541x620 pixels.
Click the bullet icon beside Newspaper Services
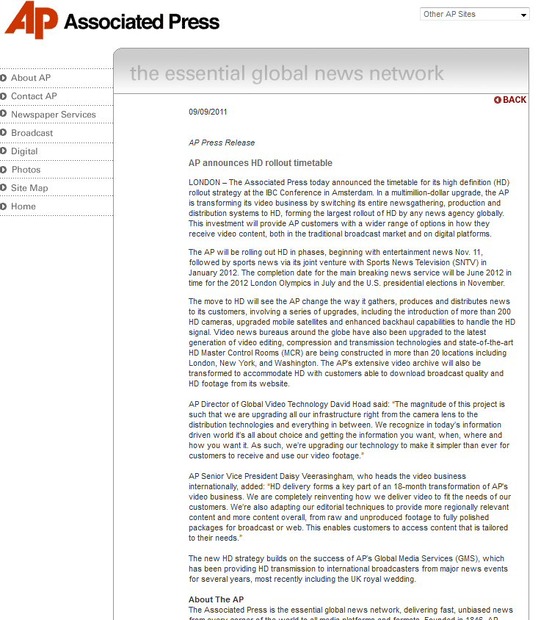(x=3, y=113)
